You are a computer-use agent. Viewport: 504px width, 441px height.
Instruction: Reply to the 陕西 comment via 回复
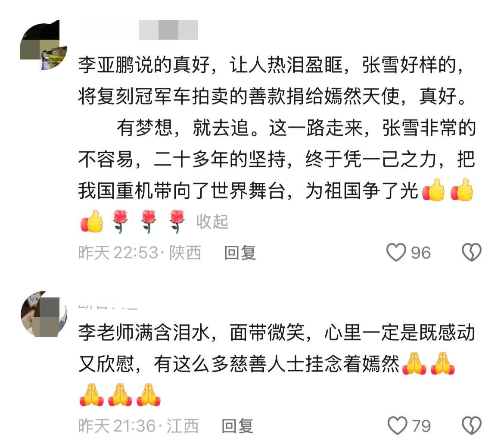click(240, 253)
